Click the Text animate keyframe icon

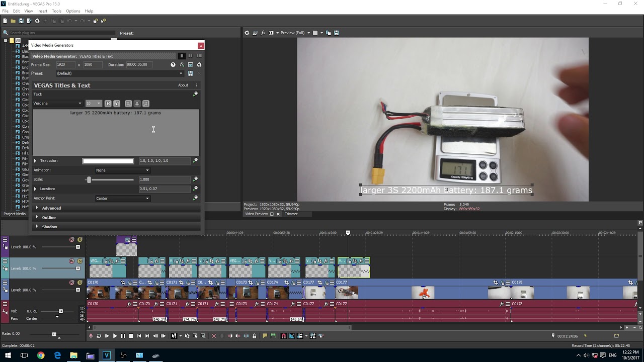coord(195,94)
